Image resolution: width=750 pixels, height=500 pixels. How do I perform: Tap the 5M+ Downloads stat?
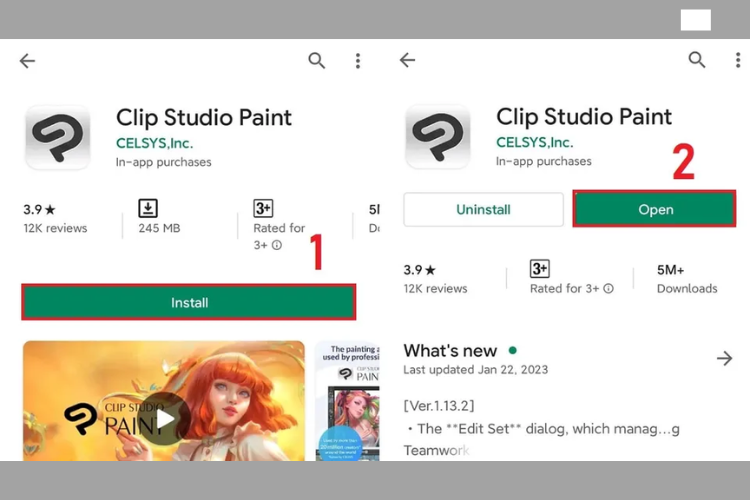click(687, 279)
